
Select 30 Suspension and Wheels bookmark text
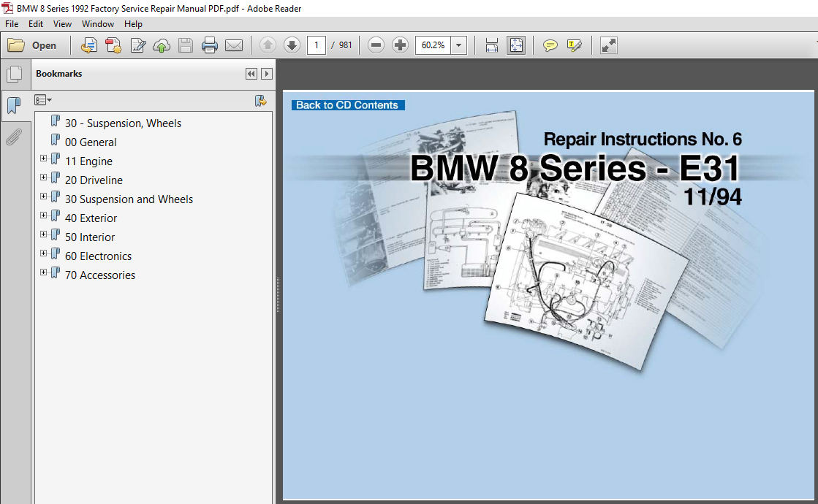tap(129, 199)
